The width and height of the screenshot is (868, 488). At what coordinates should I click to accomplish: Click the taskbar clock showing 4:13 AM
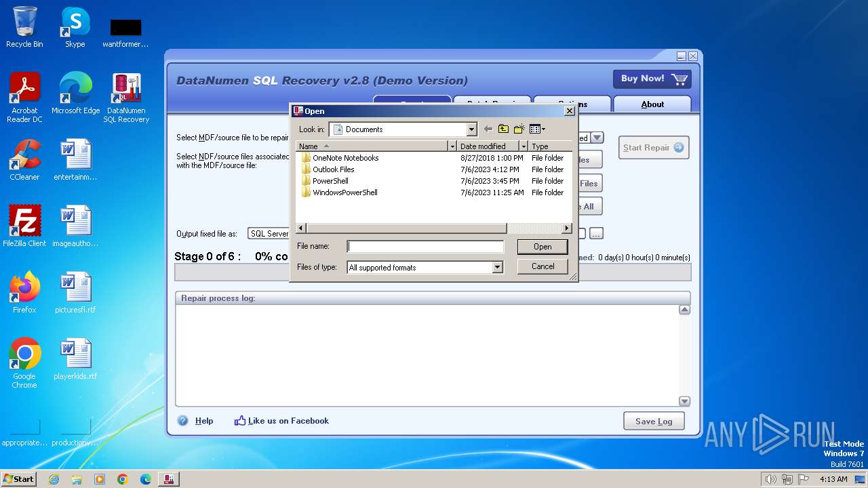(x=833, y=479)
